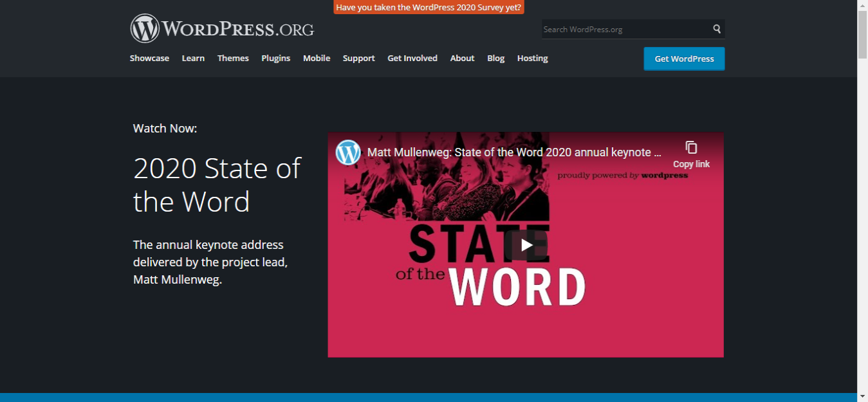Open the About menu item
The image size is (868, 402).
[x=462, y=58]
